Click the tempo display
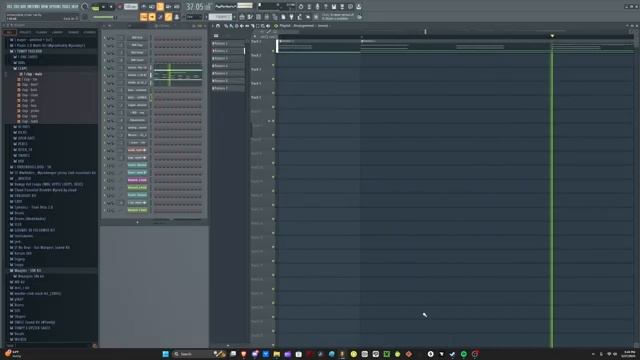Image resolution: width=640 pixels, height=360 pixels. click(131, 7)
